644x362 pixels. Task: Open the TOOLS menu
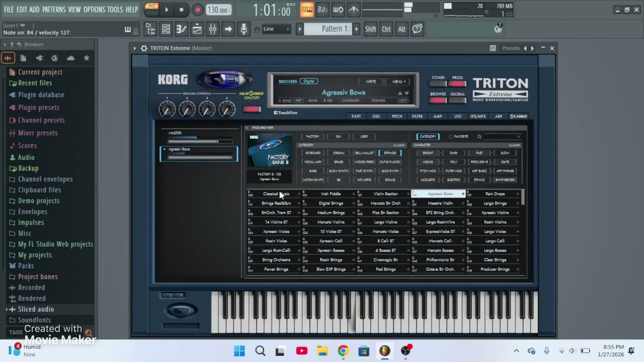tap(115, 10)
